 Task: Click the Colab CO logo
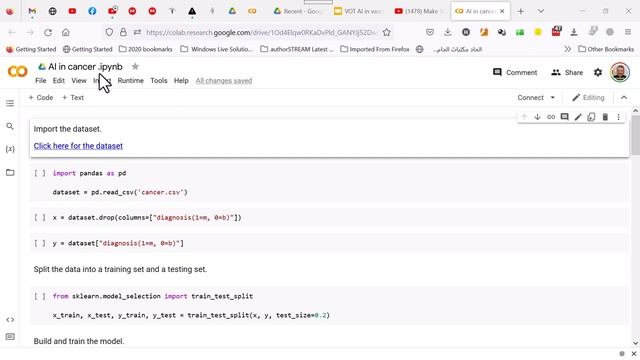coord(18,72)
